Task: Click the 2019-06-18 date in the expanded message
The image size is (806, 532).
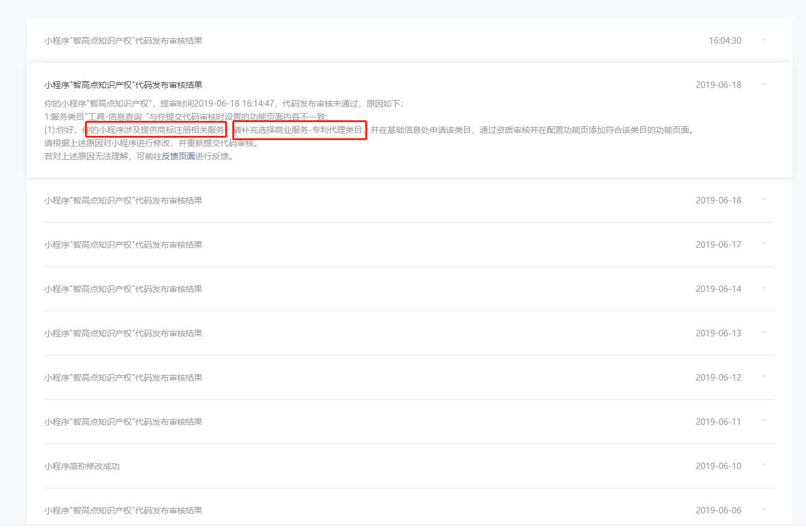Action: pyautogui.click(x=719, y=85)
